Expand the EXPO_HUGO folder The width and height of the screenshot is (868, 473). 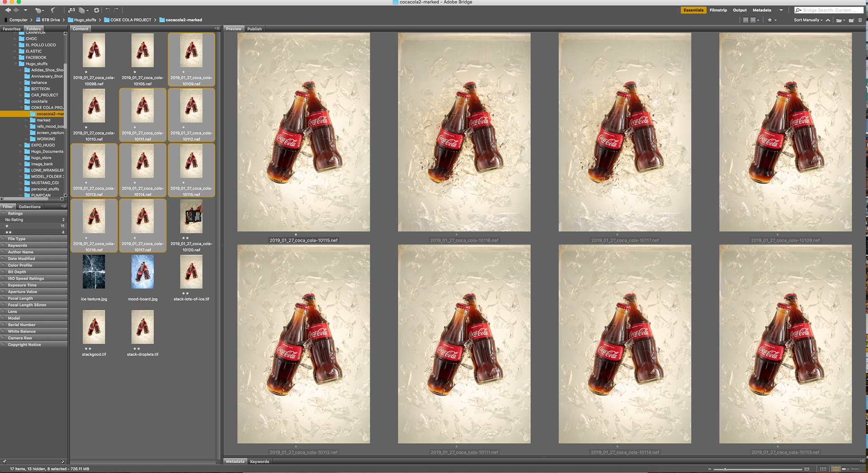(x=21, y=145)
